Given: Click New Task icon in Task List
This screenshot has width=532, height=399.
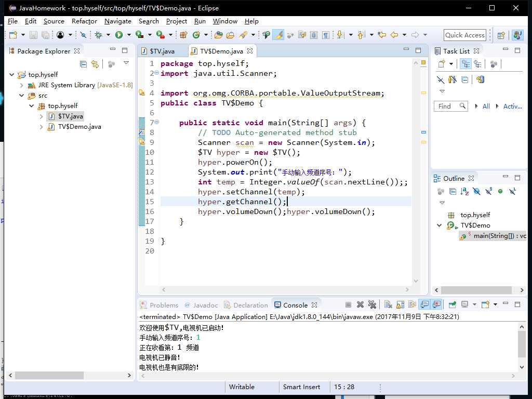Looking at the screenshot, I should [442, 64].
